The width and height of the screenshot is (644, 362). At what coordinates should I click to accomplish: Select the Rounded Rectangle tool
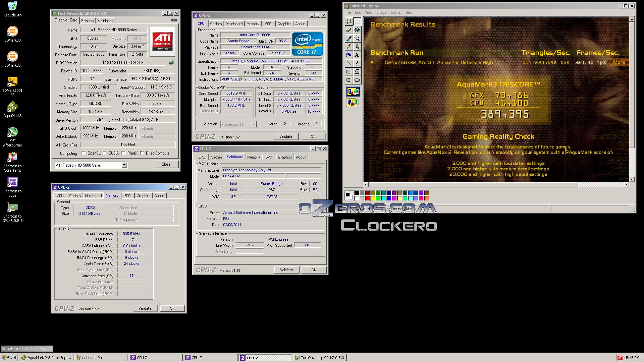pos(357,80)
